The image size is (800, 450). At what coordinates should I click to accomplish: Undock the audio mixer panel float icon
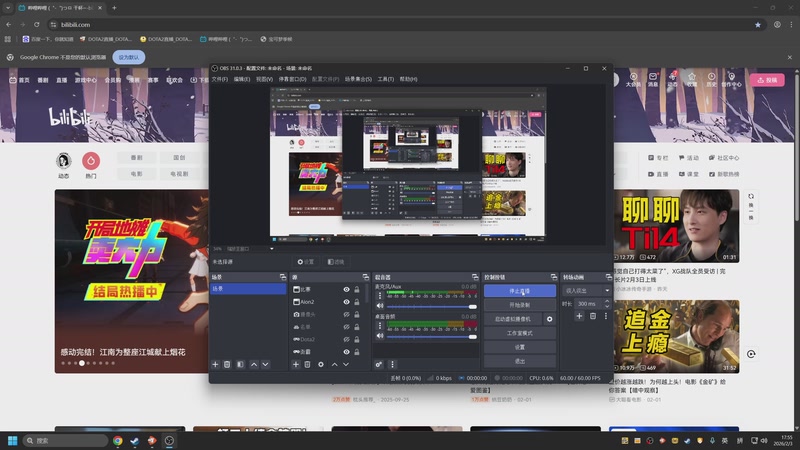click(x=475, y=277)
